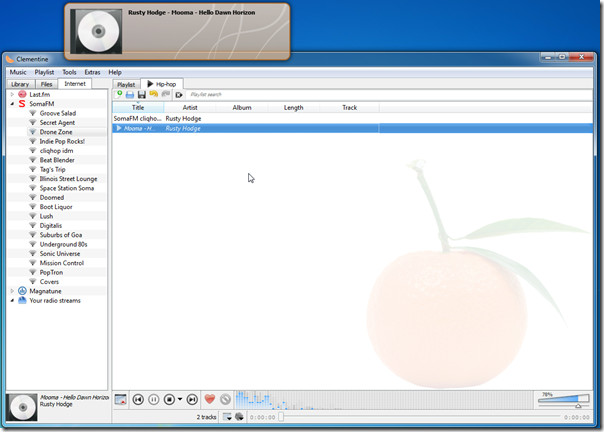The width and height of the screenshot is (604, 432).
Task: Select the Hip-hop playlist tab
Action: pyautogui.click(x=162, y=84)
